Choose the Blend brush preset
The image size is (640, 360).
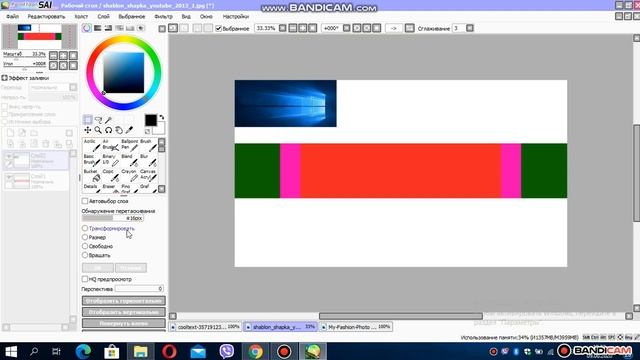130,160
